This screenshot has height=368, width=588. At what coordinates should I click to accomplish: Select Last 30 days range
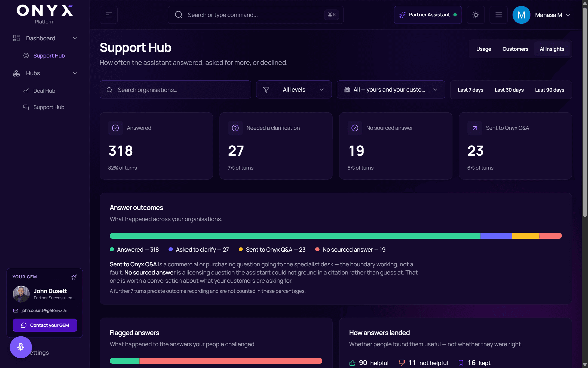tap(509, 90)
